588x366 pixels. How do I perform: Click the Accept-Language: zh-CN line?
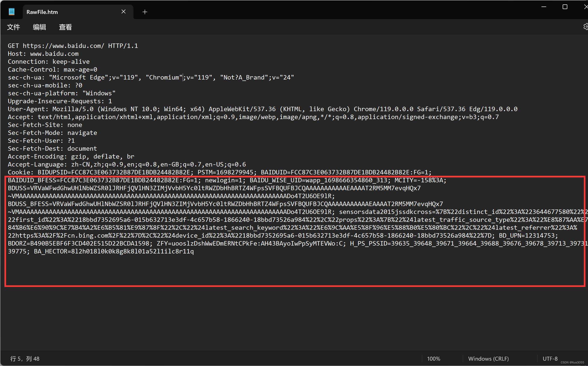[127, 164]
